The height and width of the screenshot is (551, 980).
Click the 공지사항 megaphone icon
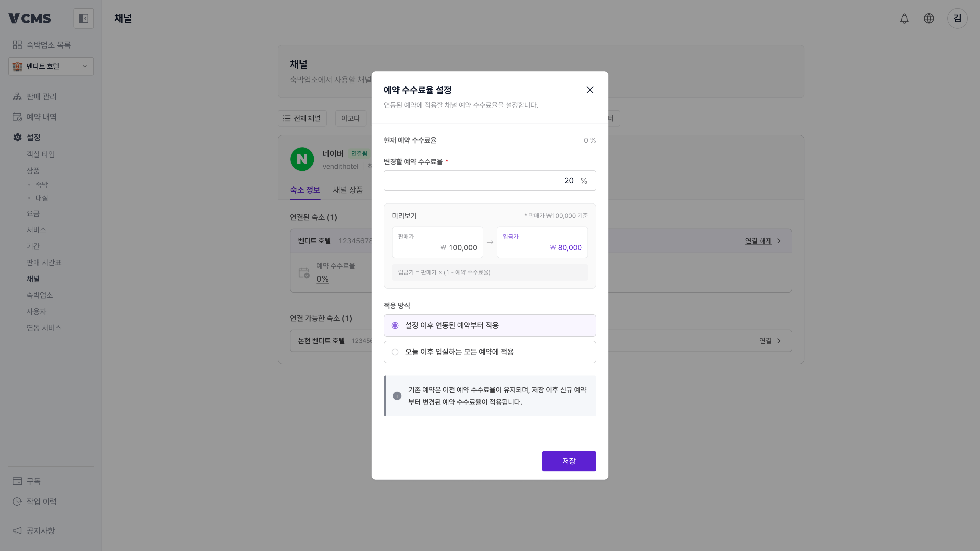coord(17,531)
